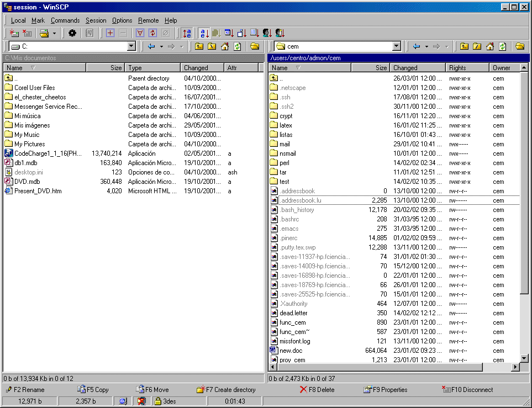532x408 pixels.
Task: Sort remote panel by Rights column header
Action: click(x=467, y=68)
